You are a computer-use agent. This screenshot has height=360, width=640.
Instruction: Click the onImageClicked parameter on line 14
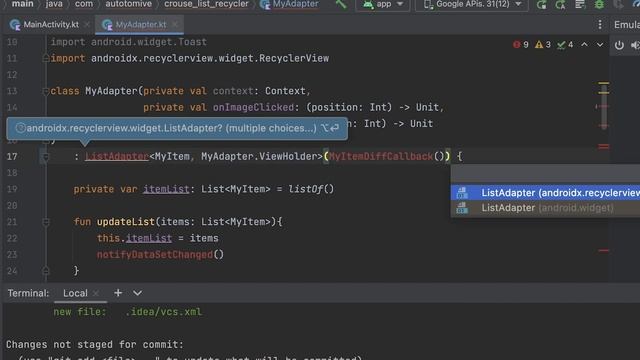coord(253,107)
